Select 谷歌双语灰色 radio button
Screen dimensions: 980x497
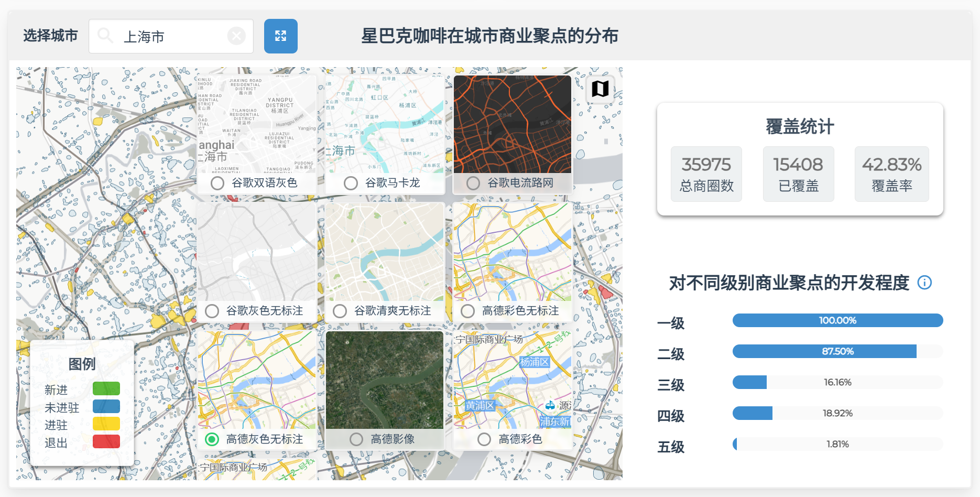(217, 183)
